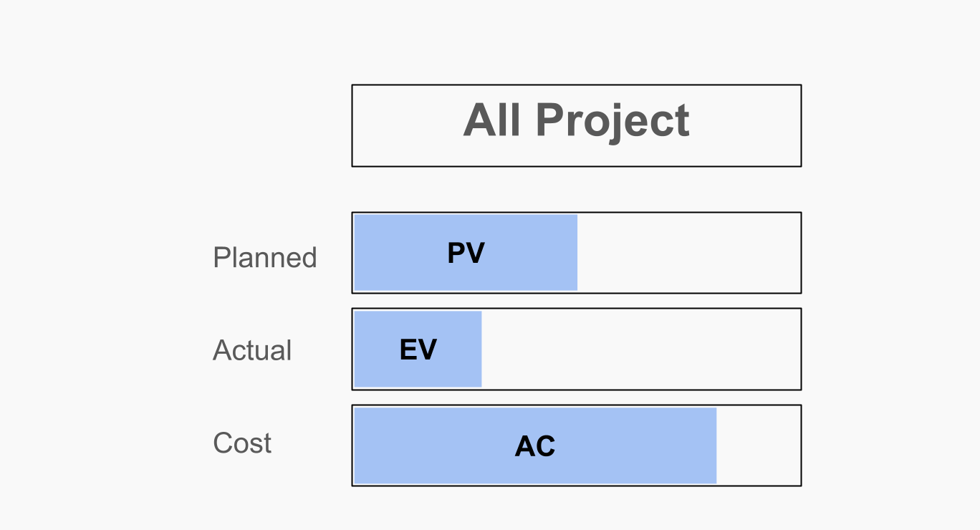The image size is (980, 530).
Task: Click the Planned row label
Action: [264, 258]
